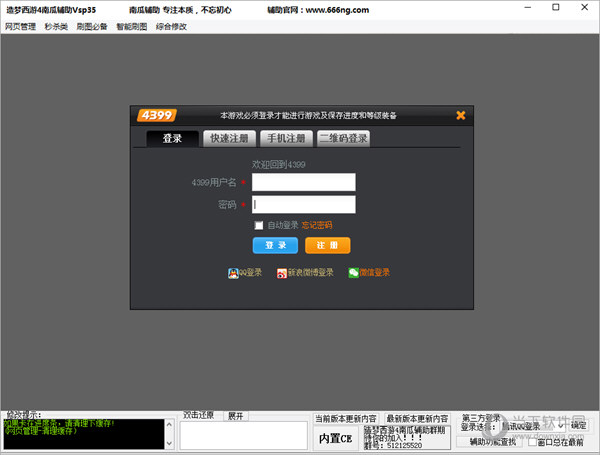This screenshot has height=455, width=600.
Task: Open the 内置CE tool
Action: point(336,438)
